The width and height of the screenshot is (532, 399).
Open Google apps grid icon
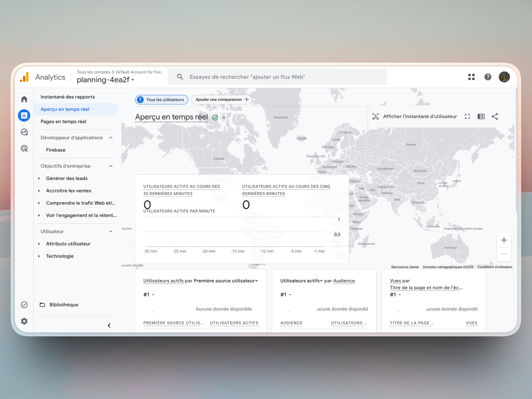(471, 77)
